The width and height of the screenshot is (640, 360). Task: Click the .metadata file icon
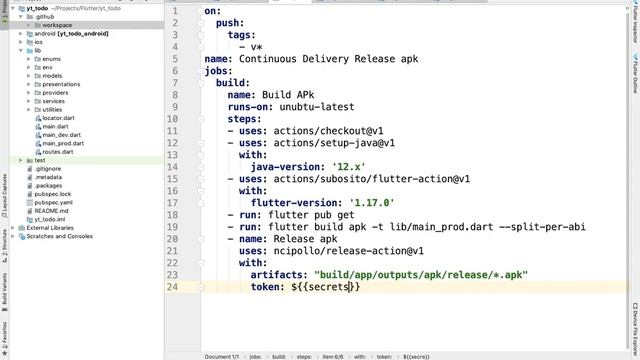pyautogui.click(x=30, y=177)
